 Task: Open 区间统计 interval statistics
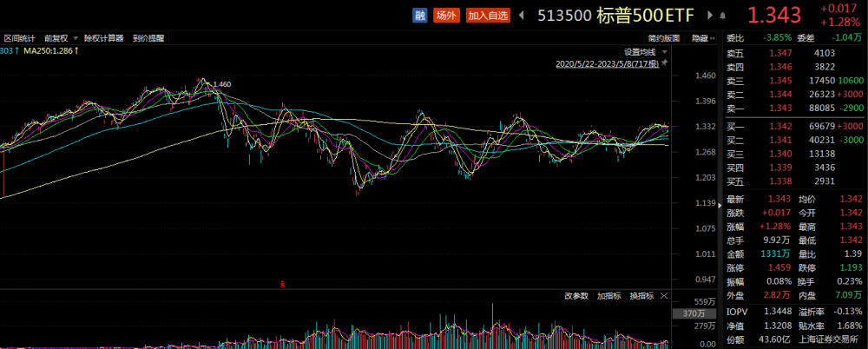19,38
